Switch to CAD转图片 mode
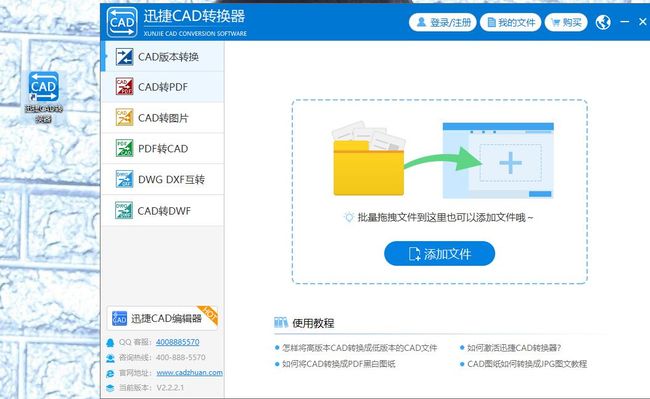The image size is (650, 399). (x=162, y=118)
